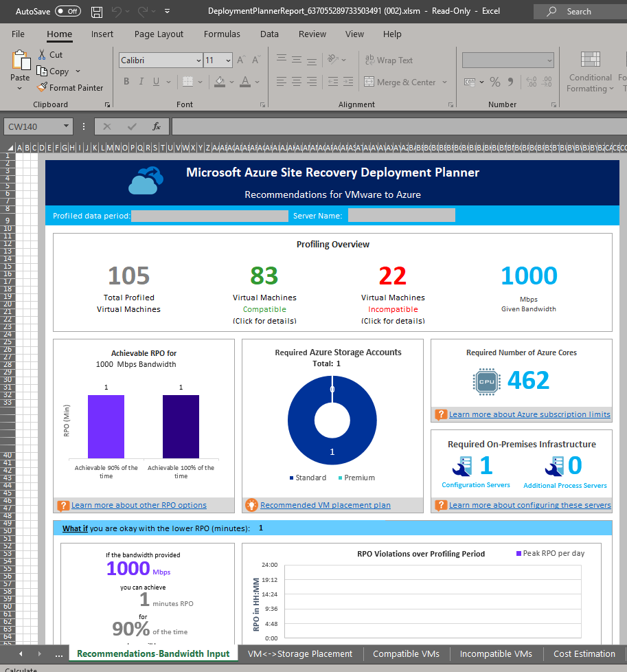Switch to the Insert ribbon tab

(102, 34)
